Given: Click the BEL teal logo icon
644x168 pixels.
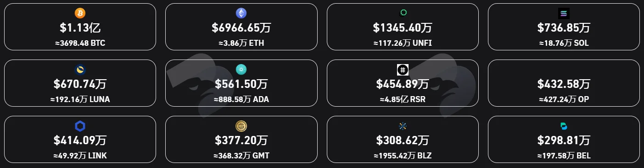Looking at the screenshot, I should click(x=564, y=126).
